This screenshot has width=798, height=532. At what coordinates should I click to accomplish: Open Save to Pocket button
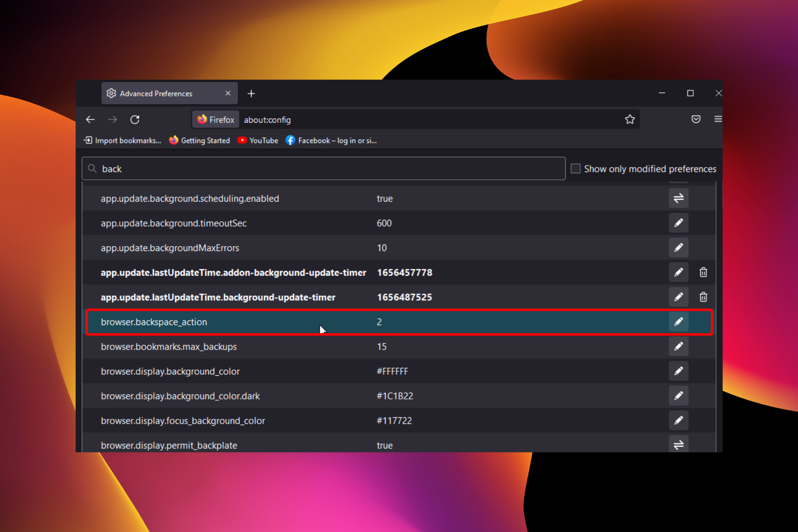pos(696,120)
